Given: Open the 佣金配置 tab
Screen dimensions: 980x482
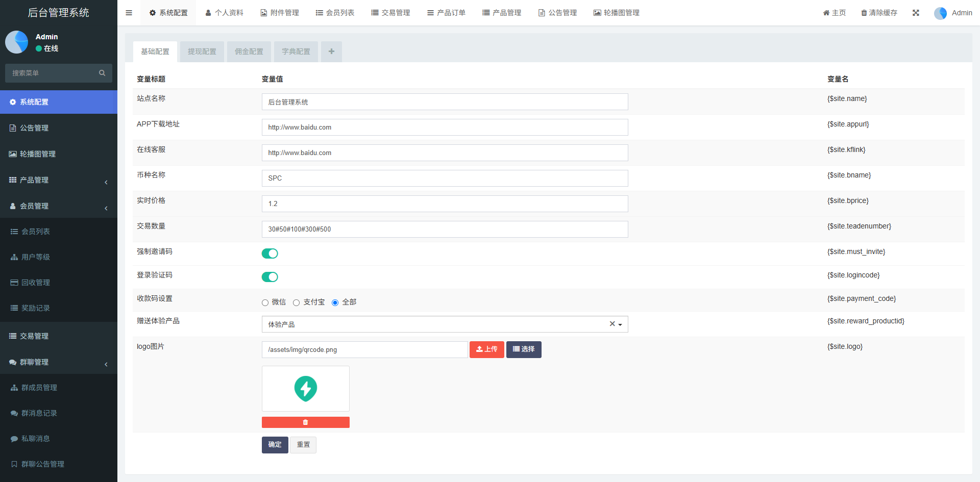Looking at the screenshot, I should (x=249, y=52).
